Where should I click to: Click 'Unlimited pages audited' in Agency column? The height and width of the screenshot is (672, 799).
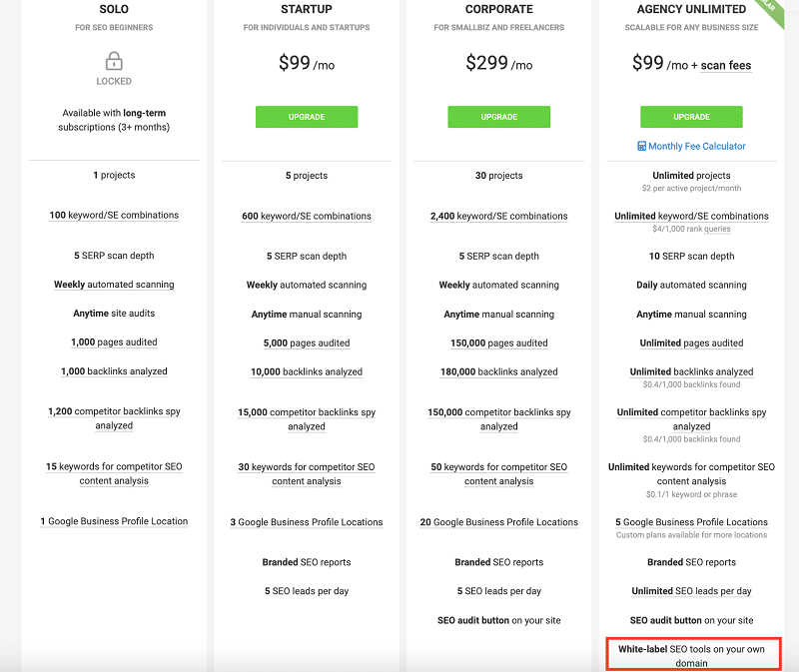point(691,342)
